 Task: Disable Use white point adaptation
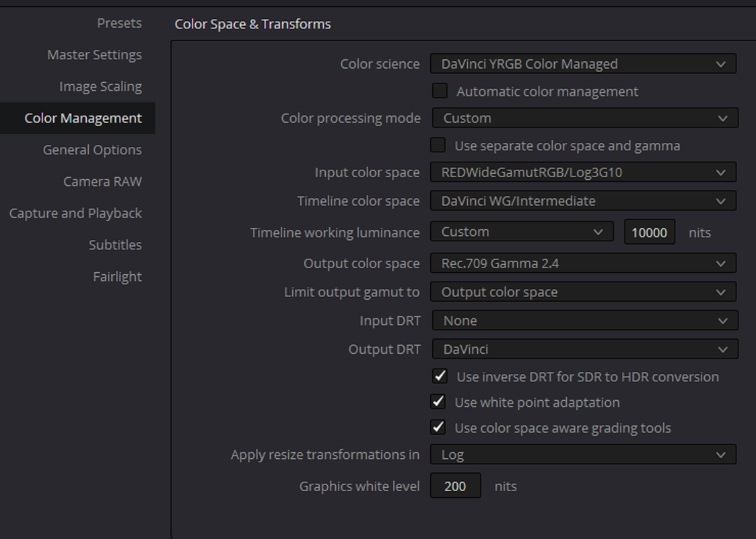point(438,402)
